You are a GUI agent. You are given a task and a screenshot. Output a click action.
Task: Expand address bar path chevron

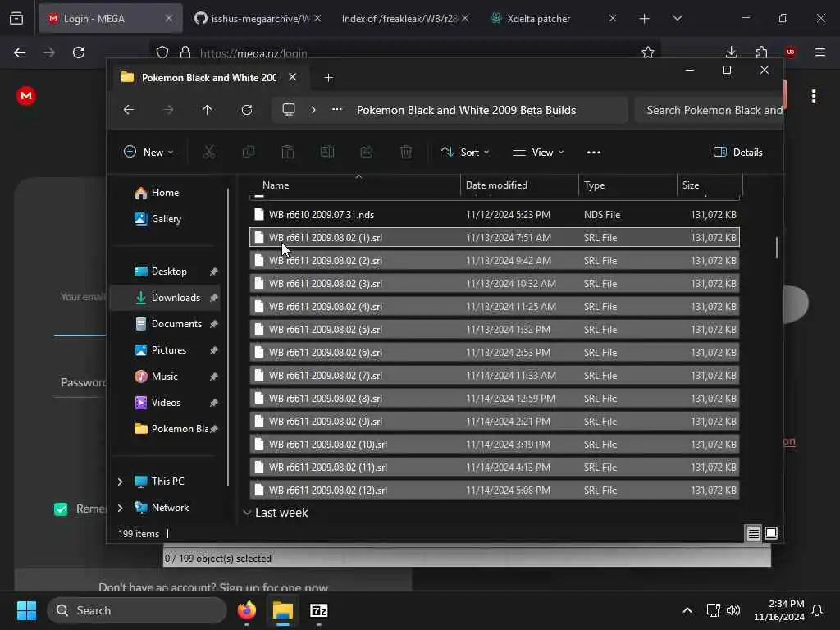tap(313, 110)
